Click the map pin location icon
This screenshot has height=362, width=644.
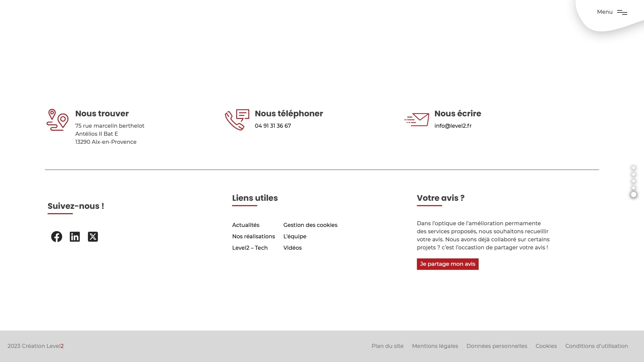coord(57,120)
